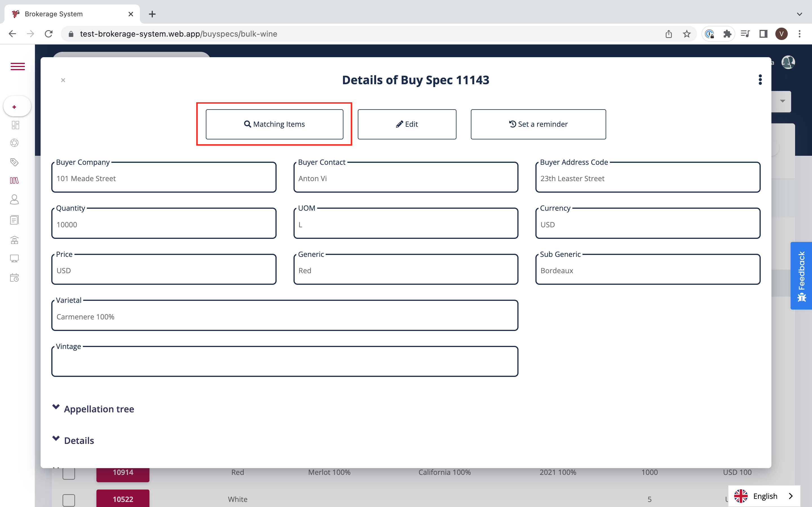Click Set a reminder button
This screenshot has height=507, width=812.
(x=538, y=124)
